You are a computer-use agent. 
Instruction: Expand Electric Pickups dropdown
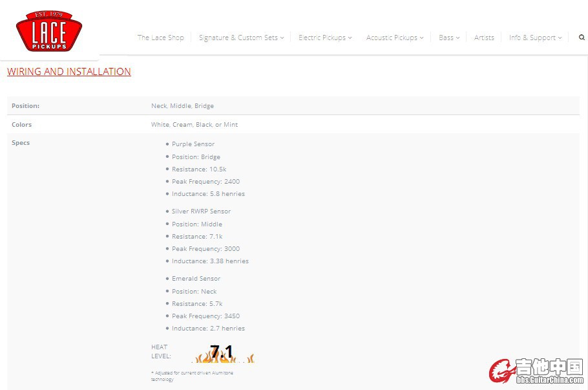(x=325, y=38)
